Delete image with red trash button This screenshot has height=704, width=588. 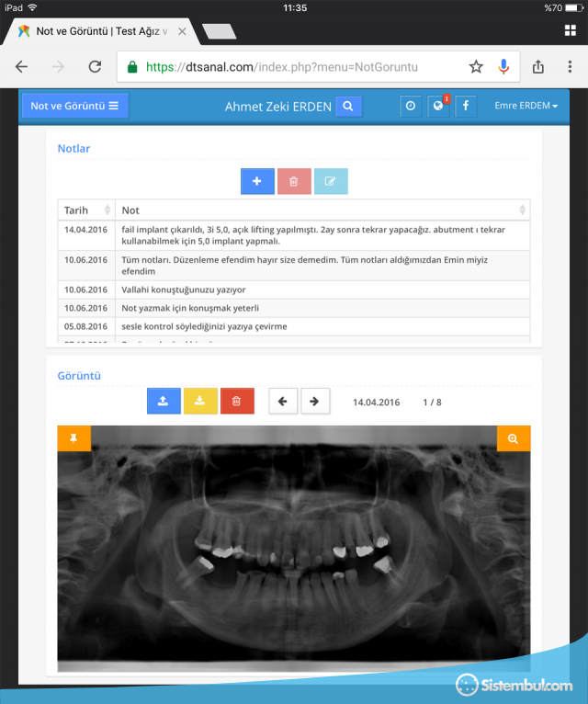click(237, 401)
